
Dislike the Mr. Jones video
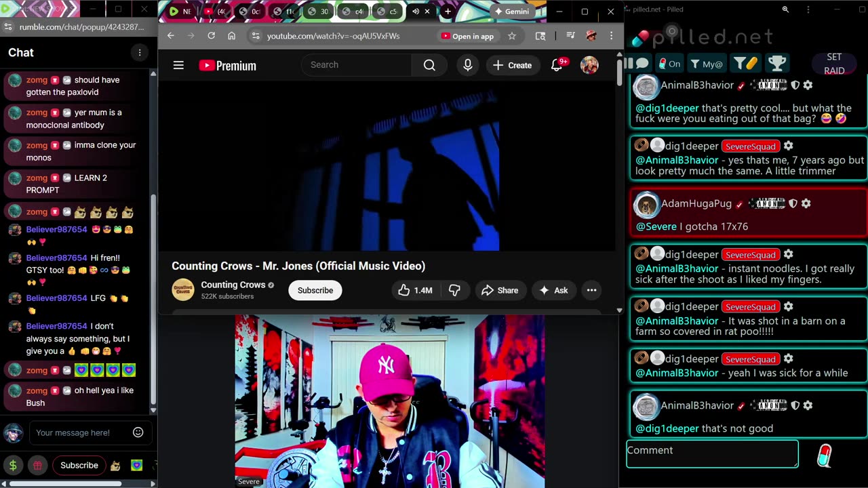454,290
